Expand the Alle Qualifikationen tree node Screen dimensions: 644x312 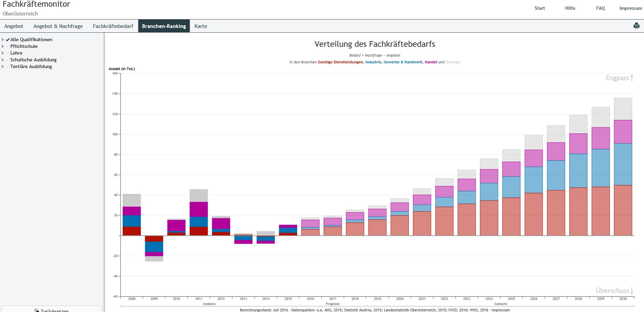tap(3, 40)
